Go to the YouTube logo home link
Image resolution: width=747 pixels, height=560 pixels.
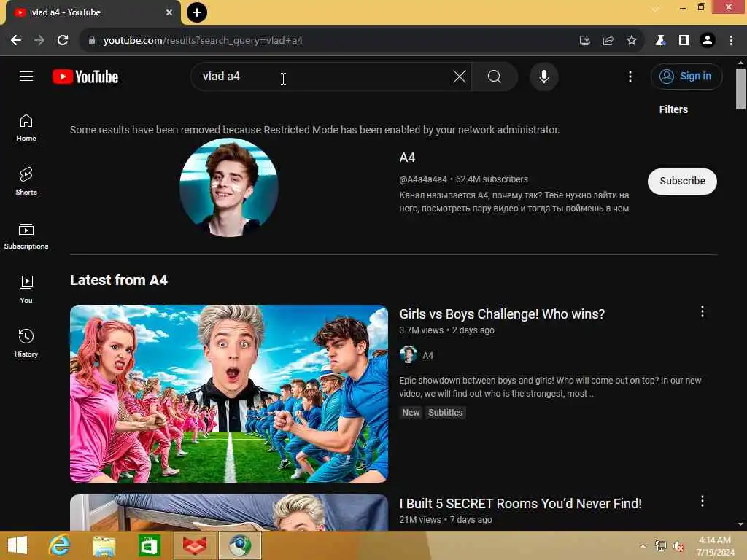point(85,77)
